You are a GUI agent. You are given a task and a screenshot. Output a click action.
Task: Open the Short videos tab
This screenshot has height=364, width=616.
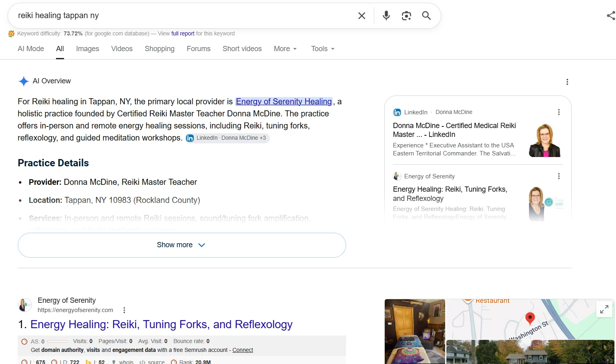[x=242, y=49]
